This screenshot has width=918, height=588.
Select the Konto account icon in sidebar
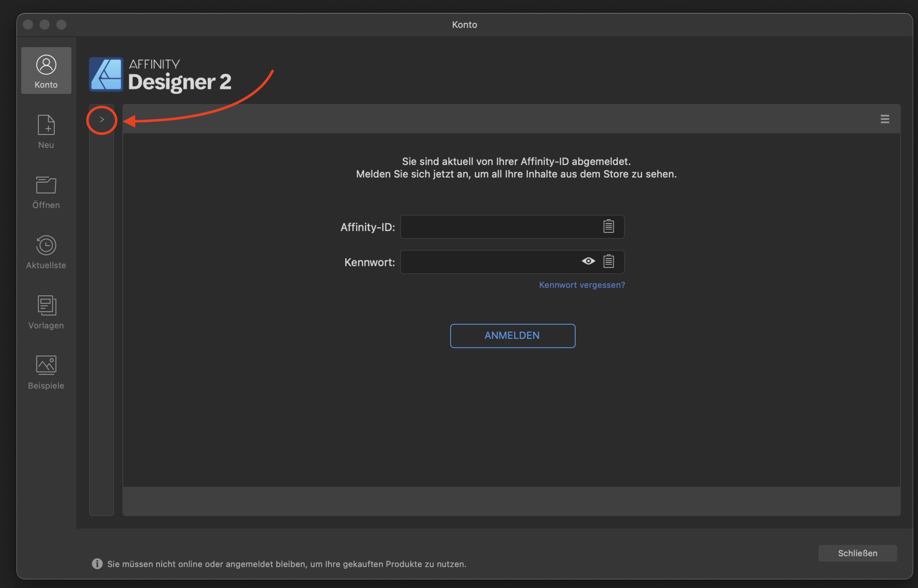point(46,71)
